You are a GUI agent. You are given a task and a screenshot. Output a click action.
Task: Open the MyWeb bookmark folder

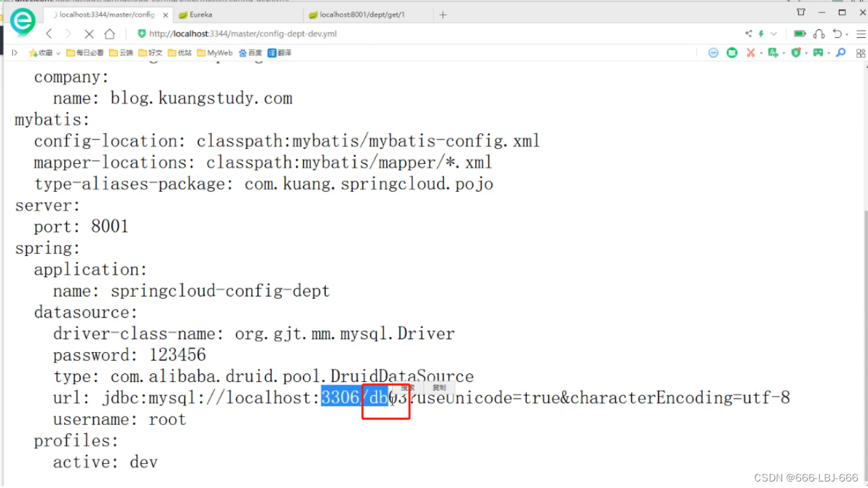point(215,53)
